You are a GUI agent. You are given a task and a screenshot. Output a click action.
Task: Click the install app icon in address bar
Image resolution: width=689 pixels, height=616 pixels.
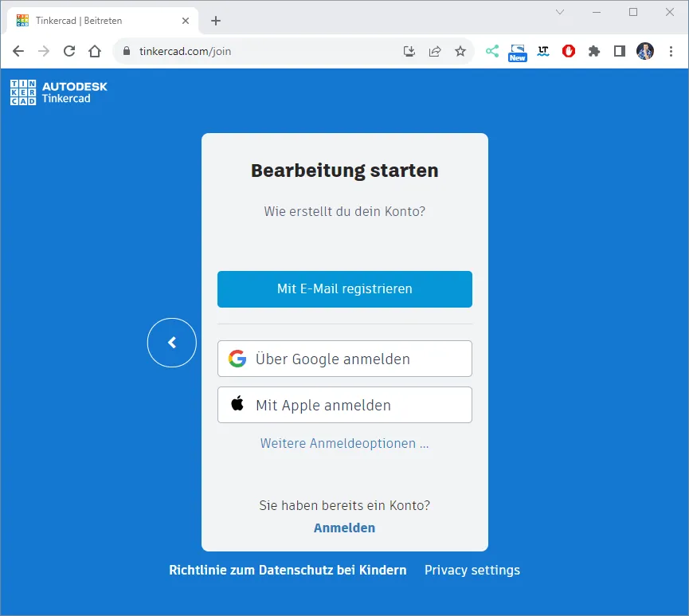coord(409,51)
